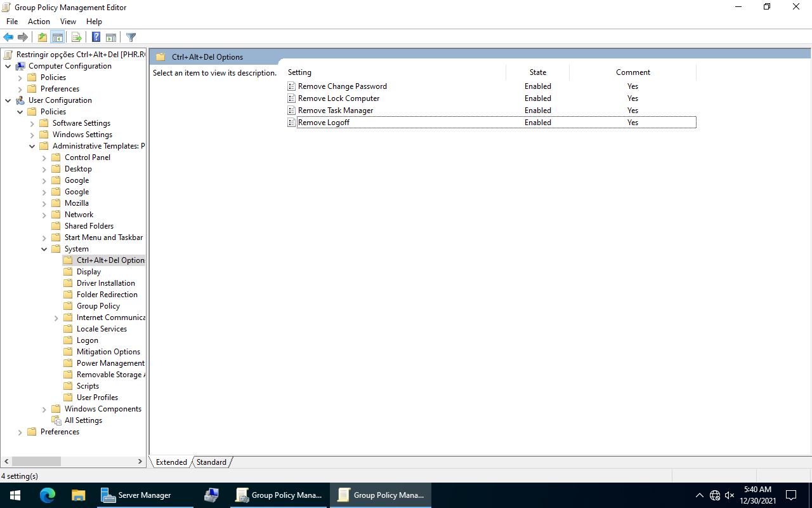Sort list by State column header
The image size is (812, 508).
(x=537, y=72)
